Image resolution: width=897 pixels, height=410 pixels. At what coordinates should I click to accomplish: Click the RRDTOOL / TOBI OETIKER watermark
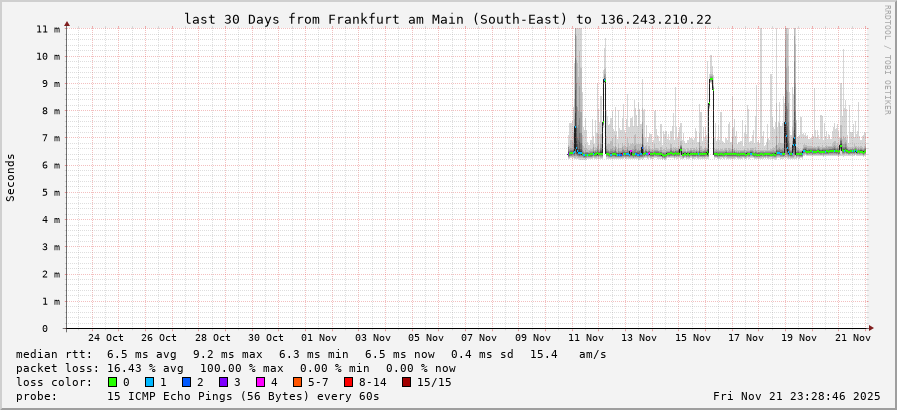[887, 58]
